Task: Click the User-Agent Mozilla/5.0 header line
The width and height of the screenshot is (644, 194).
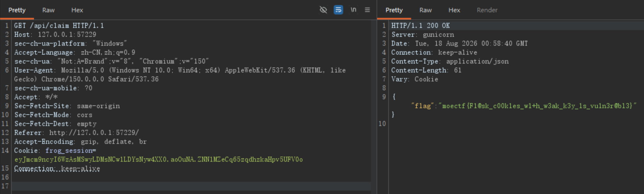Action: click(180, 70)
